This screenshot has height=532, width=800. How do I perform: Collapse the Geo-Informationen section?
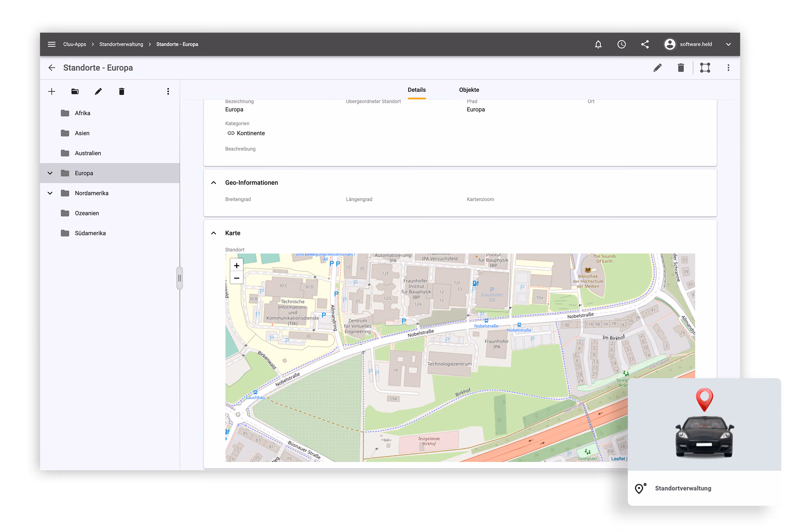[213, 183]
